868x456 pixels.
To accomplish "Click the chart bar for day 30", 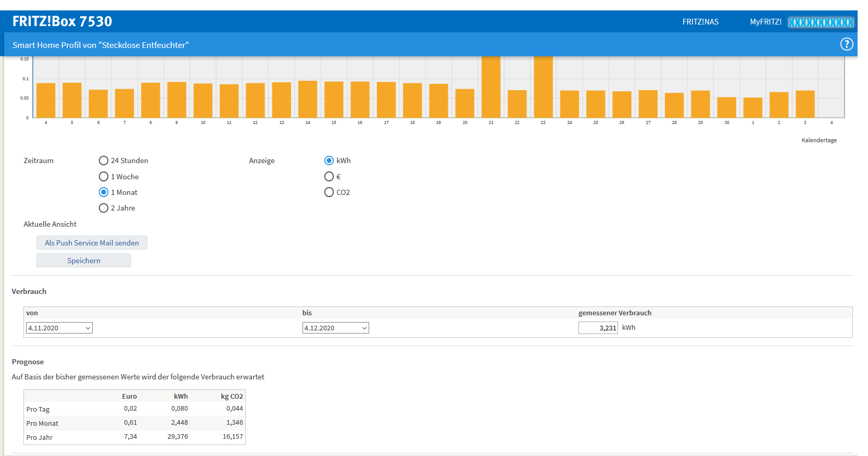I will pyautogui.click(x=726, y=107).
